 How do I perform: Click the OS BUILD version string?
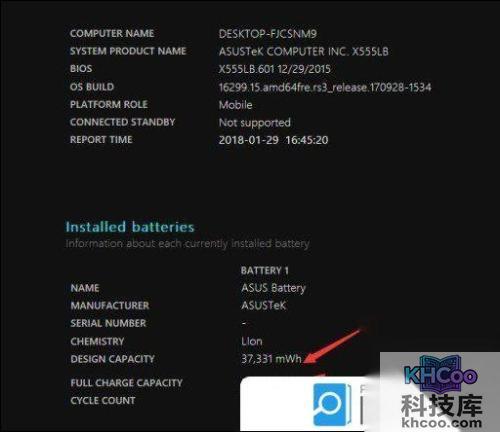[x=325, y=87]
